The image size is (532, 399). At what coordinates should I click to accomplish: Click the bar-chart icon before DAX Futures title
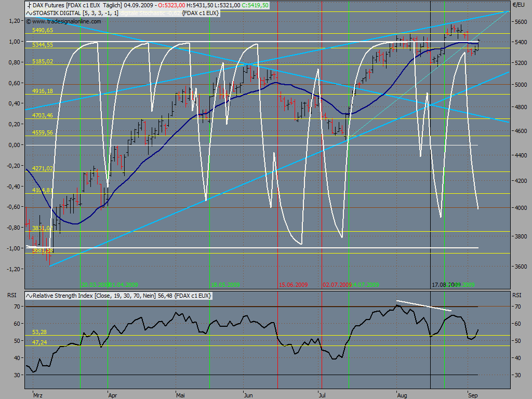point(29,5)
